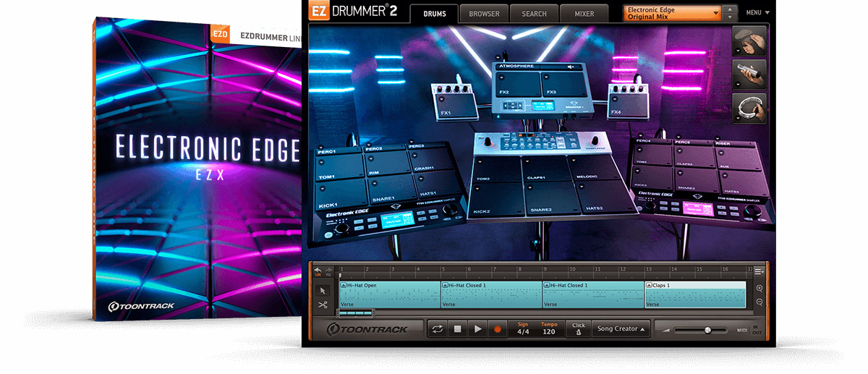Mute the Atmosphere pad speaker
Viewport: 868px width, 374px height.
pos(571,67)
